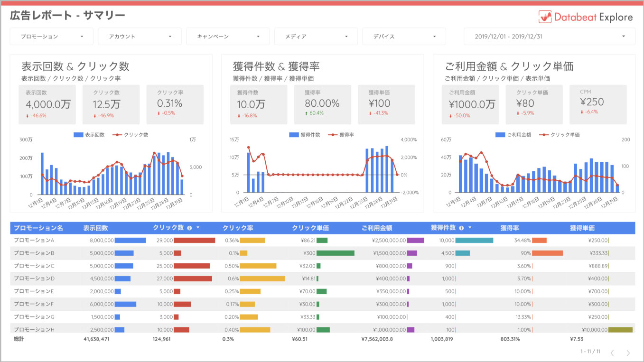Click the 表示回数 & クリック数 chart heading
This screenshot has width=644, height=362.
[75, 66]
